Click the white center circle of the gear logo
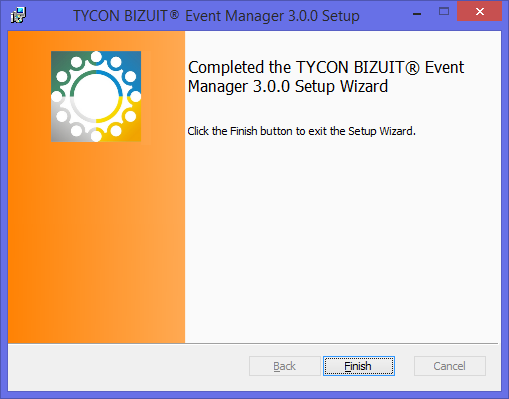 96,96
